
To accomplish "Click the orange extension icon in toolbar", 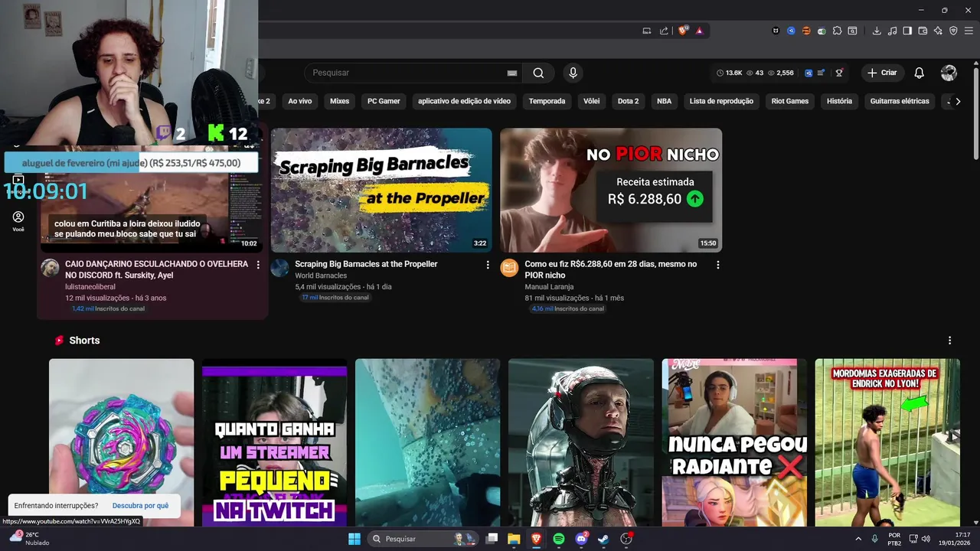I will click(806, 31).
